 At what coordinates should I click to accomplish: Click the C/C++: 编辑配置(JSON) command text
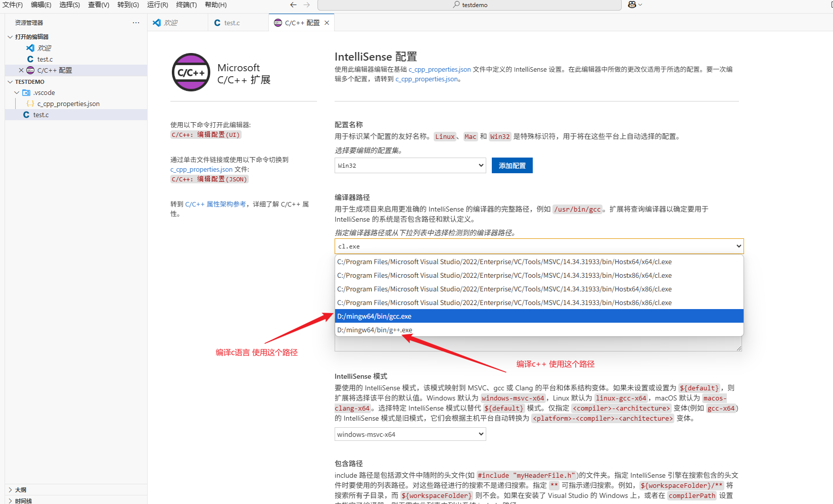point(209,179)
